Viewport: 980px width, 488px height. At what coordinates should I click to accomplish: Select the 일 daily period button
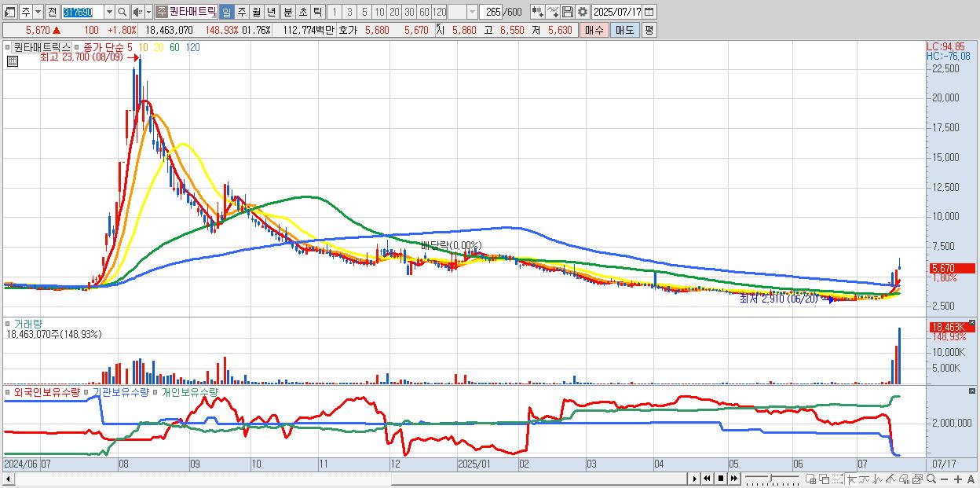[x=226, y=13]
